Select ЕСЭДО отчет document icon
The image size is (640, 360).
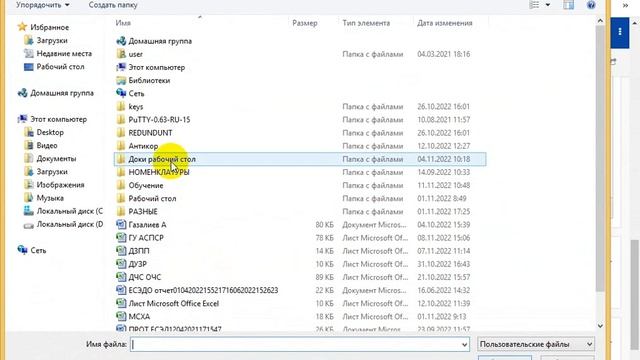tap(121, 290)
